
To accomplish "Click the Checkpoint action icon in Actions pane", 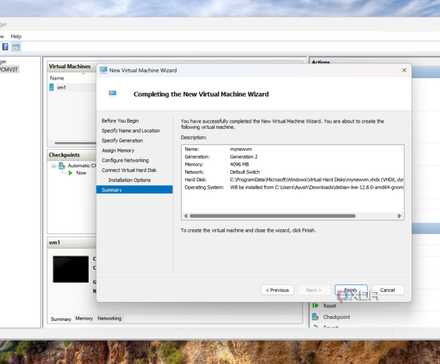I will coord(315,317).
